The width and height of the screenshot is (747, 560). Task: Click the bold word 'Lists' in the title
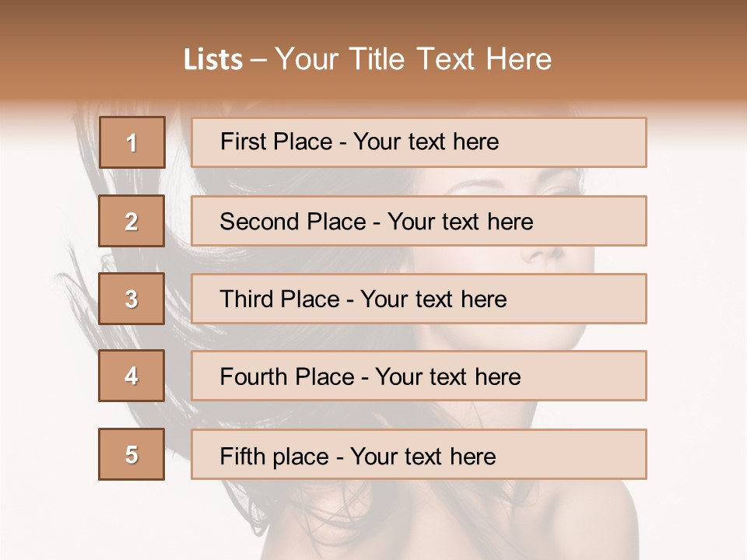click(x=213, y=59)
